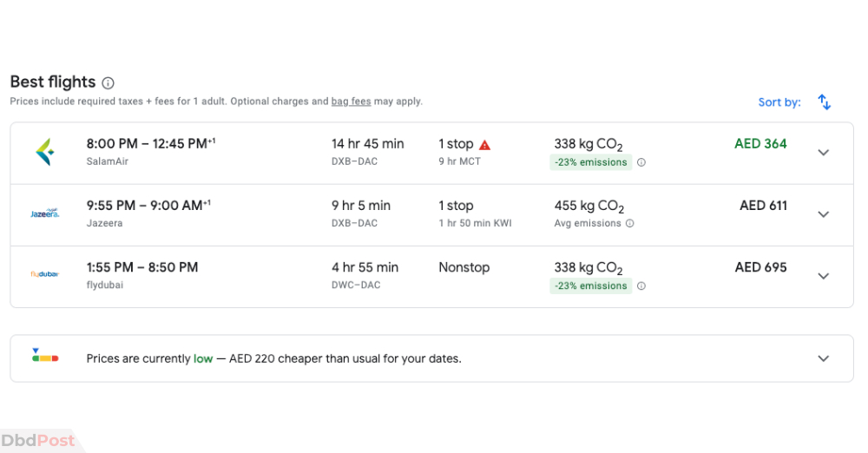Click the -23% emissions badge on SalamAir
The image size is (868, 453).
tap(590, 162)
